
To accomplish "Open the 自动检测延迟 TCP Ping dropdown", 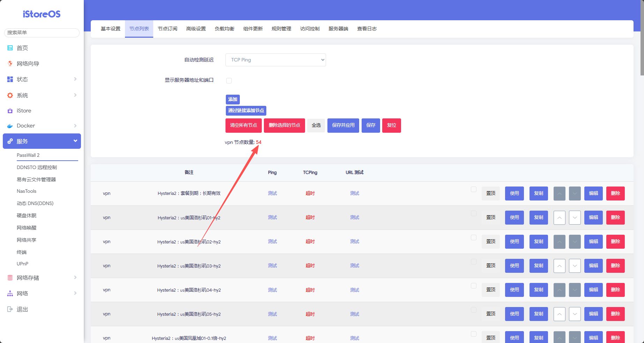I will coord(276,60).
